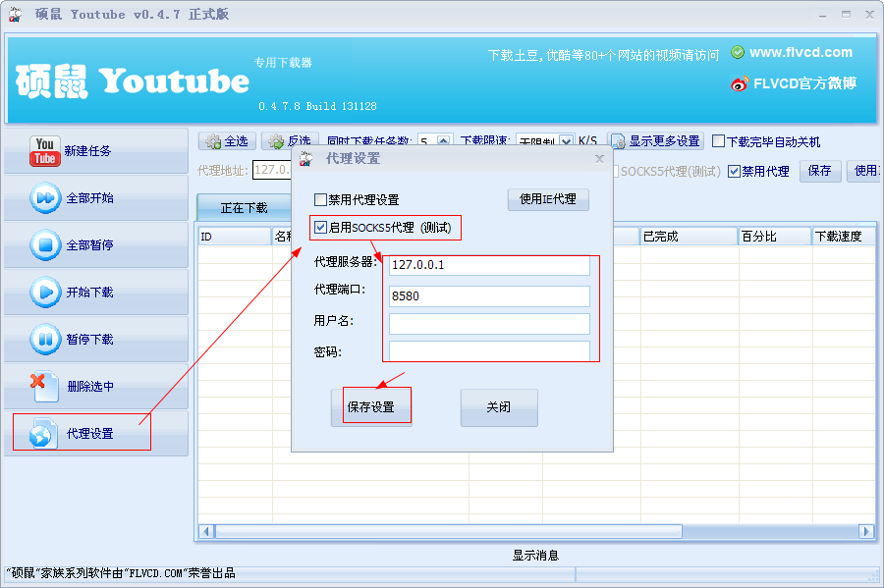Screen dimensions: 884x588
Task: Click the Use IE Proxy (使用IE代理) button
Action: point(547,199)
